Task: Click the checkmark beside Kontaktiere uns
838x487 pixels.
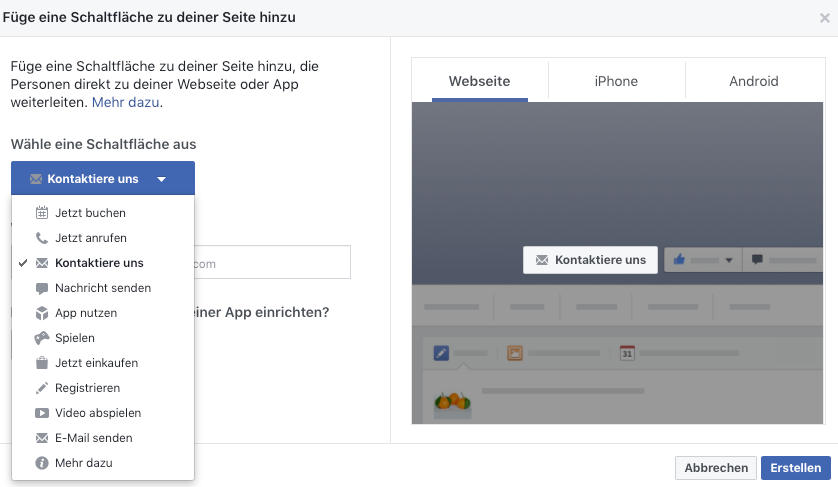Action: point(23,263)
